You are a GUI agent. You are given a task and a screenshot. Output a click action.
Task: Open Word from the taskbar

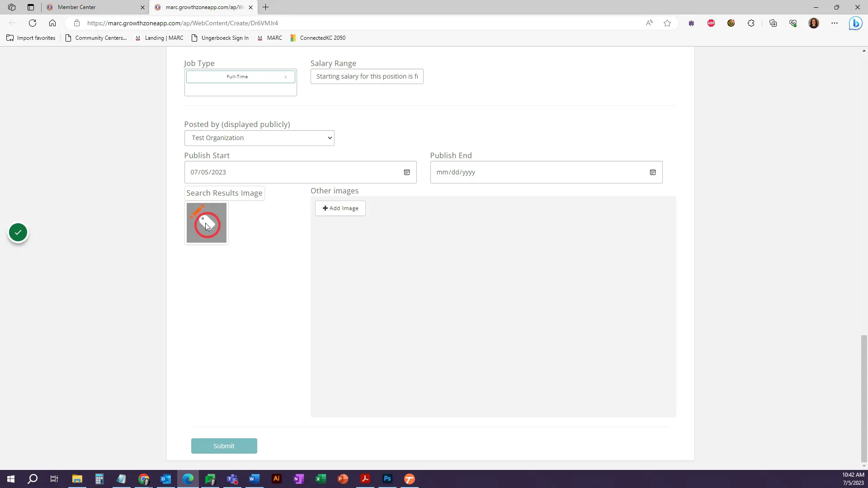click(255, 479)
